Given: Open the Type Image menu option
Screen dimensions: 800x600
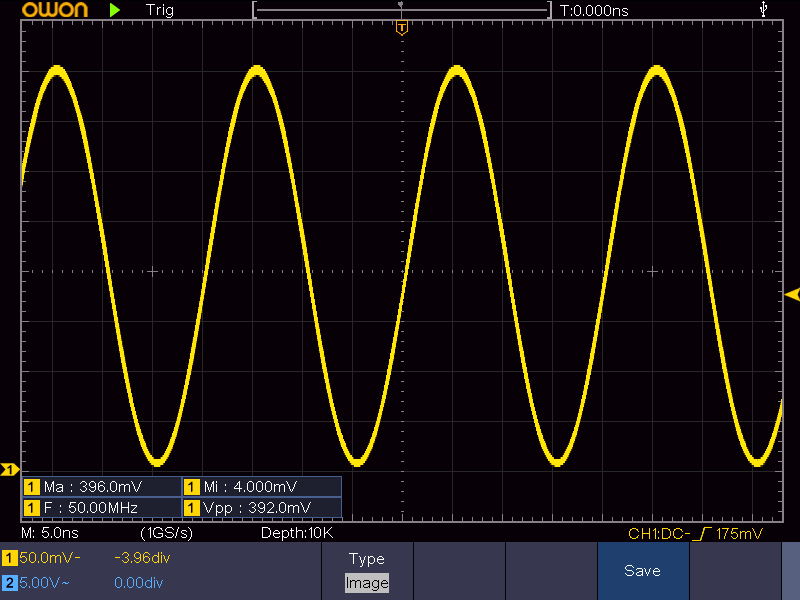Looking at the screenshot, I should (367, 571).
